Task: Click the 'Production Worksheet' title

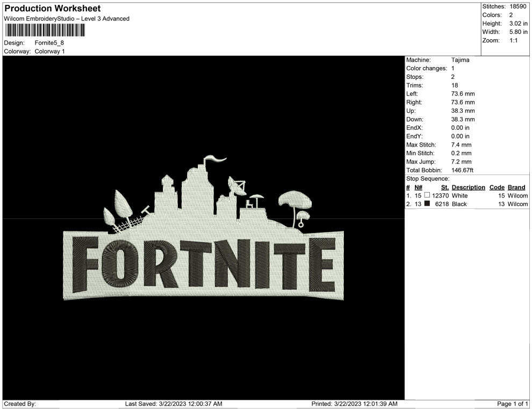Action: (x=53, y=9)
